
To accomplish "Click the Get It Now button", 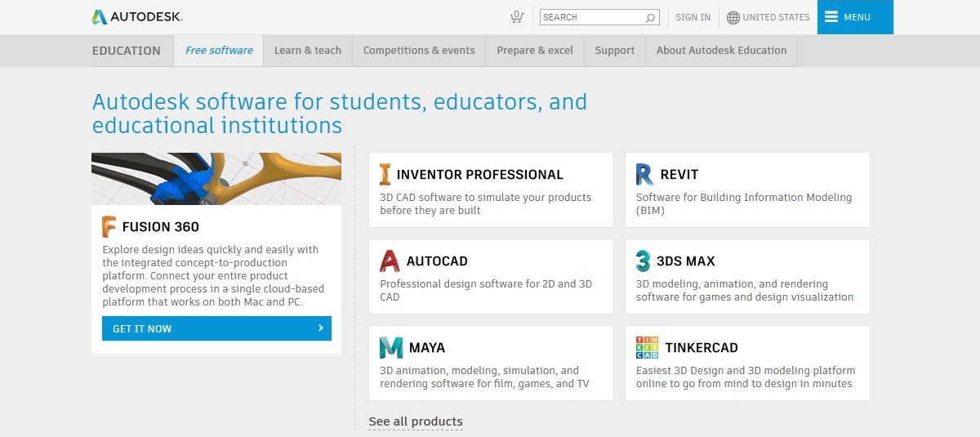I will (216, 328).
